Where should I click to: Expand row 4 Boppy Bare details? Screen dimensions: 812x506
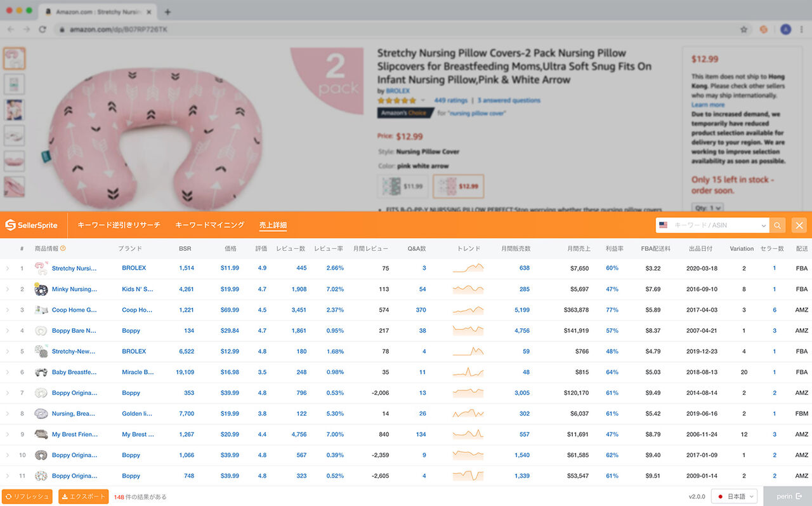pos(8,331)
